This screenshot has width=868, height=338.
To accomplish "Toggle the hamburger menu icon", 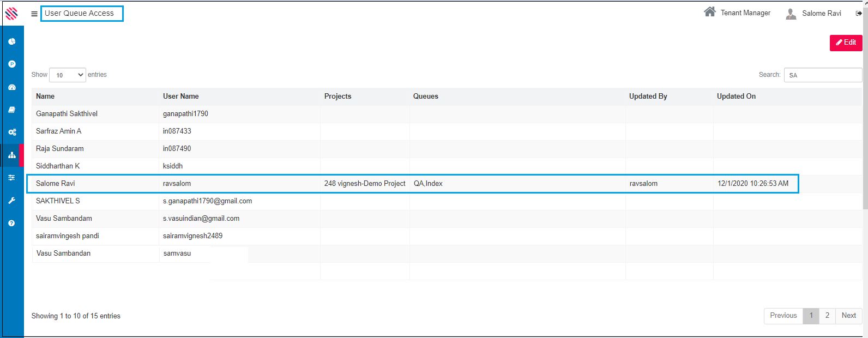I will pos(34,14).
